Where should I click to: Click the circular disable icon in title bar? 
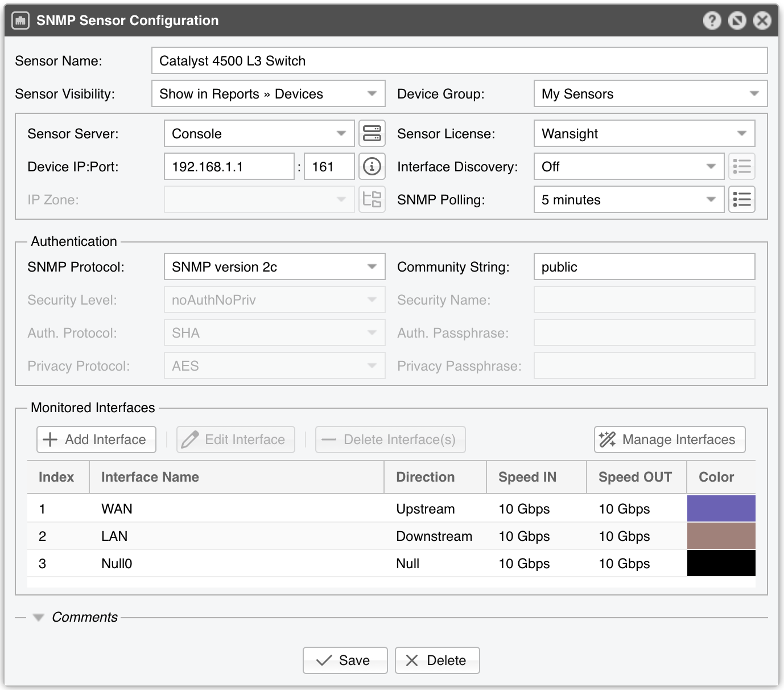click(x=737, y=21)
